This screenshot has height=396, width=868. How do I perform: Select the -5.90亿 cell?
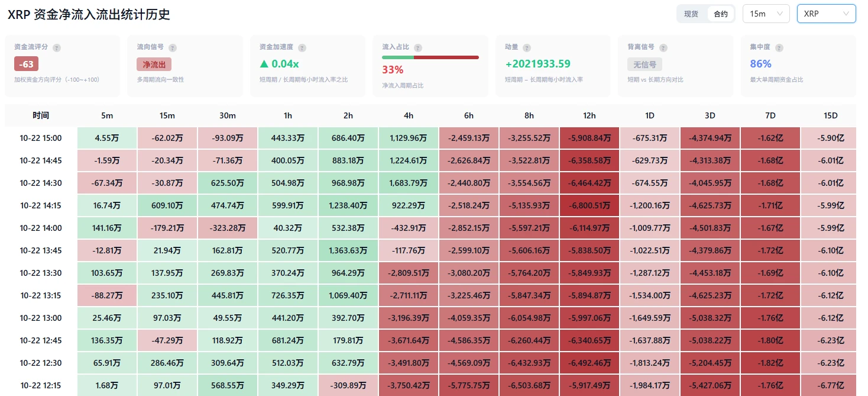(830, 138)
